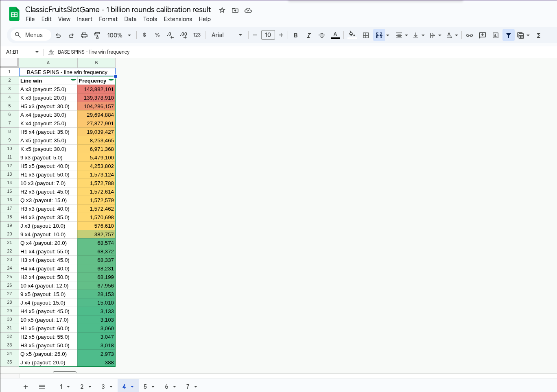Insert a chart
Screen dimensions: 557x392
[496, 35]
